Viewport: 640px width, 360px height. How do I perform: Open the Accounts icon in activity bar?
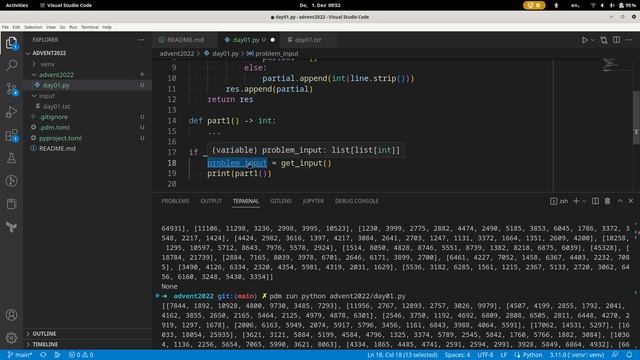pyautogui.click(x=11, y=315)
